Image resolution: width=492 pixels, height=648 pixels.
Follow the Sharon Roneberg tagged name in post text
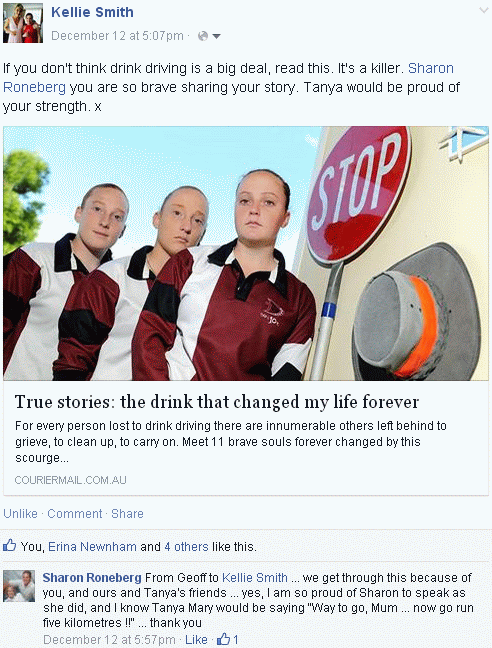[228, 78]
